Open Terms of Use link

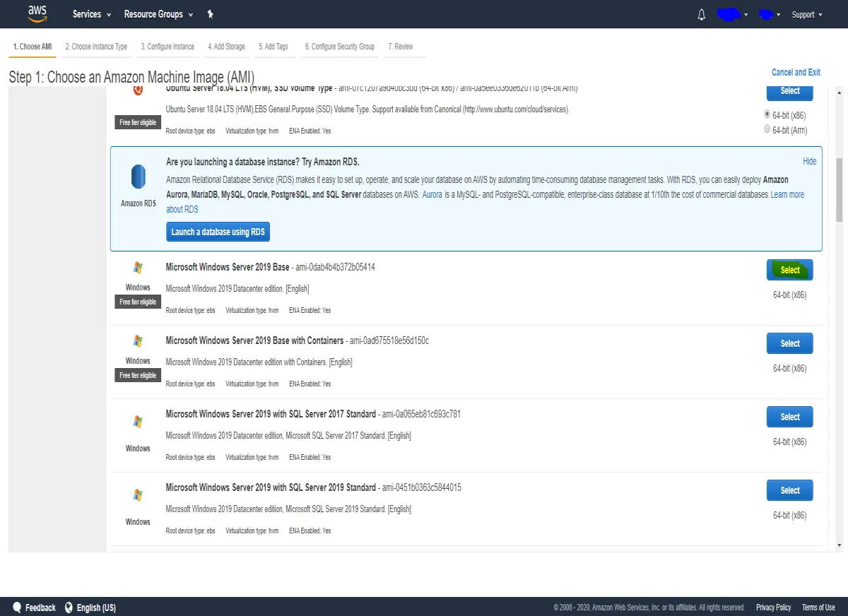(x=818, y=608)
